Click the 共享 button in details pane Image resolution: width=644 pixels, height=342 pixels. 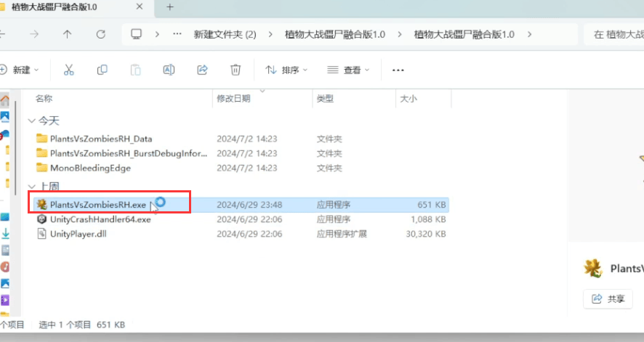[608, 298]
